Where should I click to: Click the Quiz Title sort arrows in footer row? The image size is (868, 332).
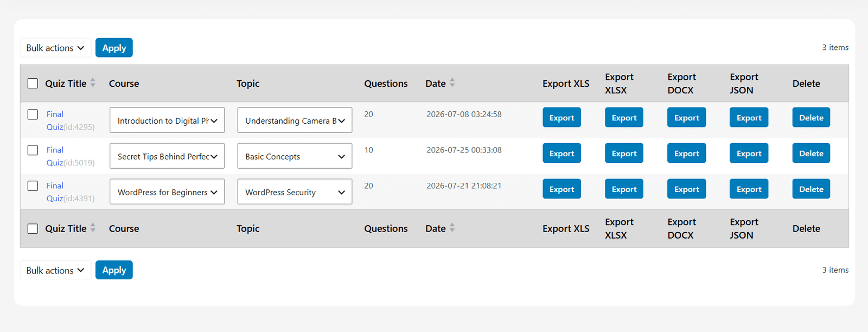point(93,228)
